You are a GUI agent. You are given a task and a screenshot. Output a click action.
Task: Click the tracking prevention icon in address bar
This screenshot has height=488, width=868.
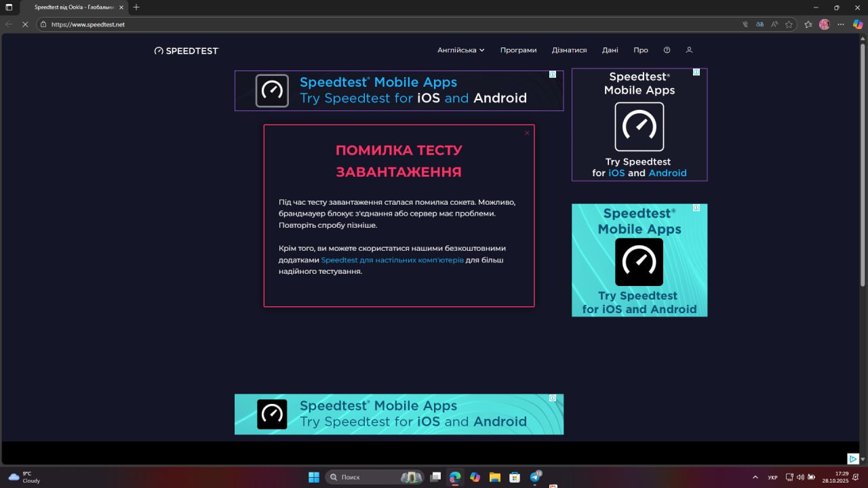coord(745,24)
